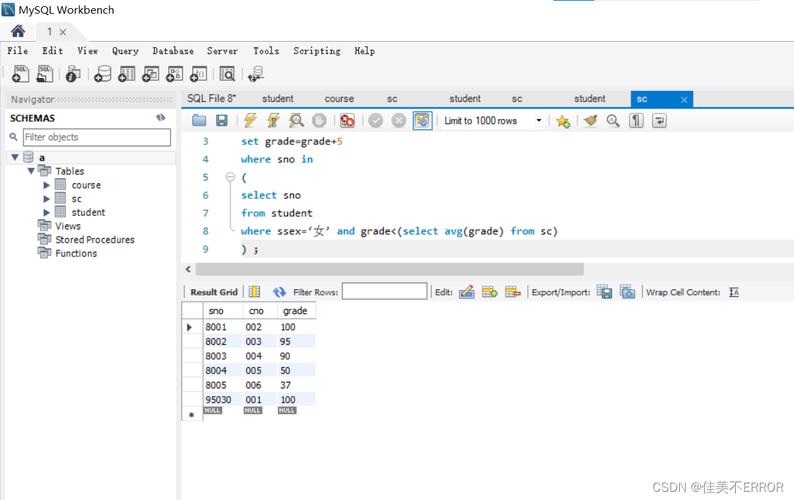The height and width of the screenshot is (500, 794).
Task: Open the Database menu
Action: point(173,51)
